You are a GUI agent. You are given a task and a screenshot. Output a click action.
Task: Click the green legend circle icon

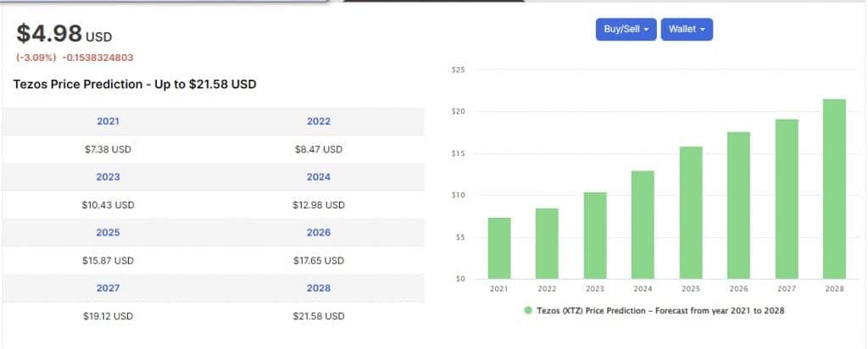point(528,311)
